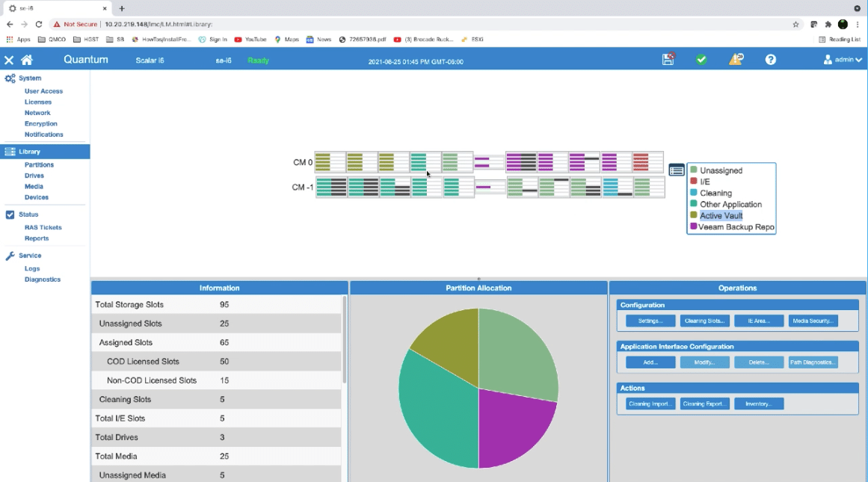
Task: Click the Unassigned legend color swatch
Action: pyautogui.click(x=694, y=170)
